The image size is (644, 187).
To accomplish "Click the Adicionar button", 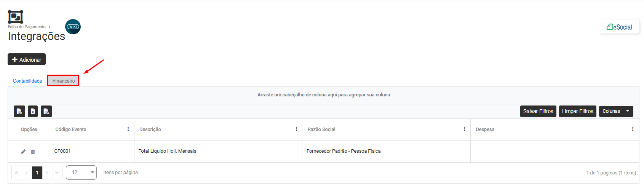I will [27, 59].
